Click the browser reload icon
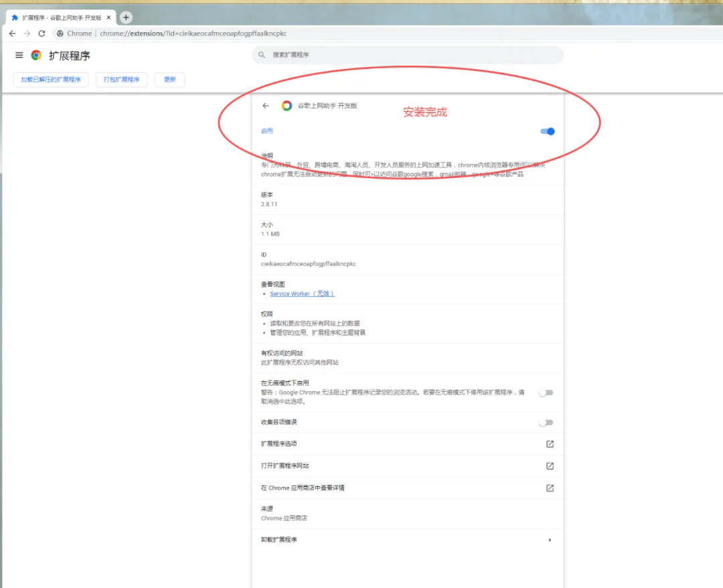This screenshot has width=723, height=588. [42, 33]
